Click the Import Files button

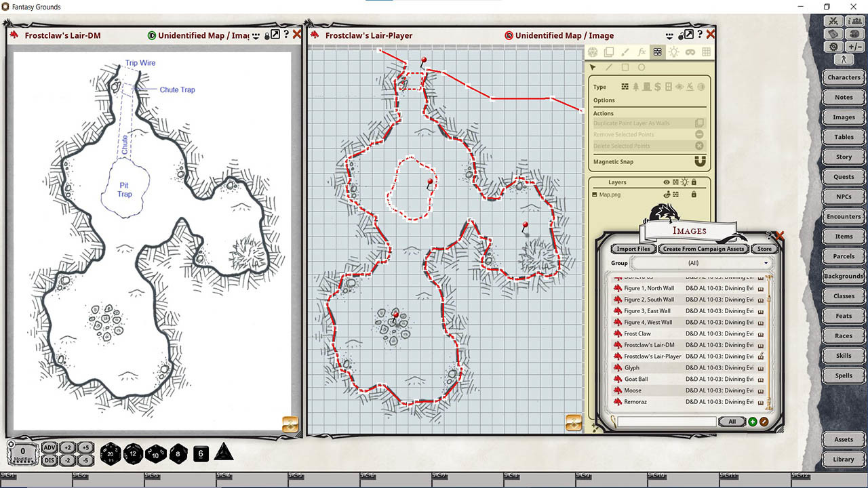pyautogui.click(x=632, y=249)
